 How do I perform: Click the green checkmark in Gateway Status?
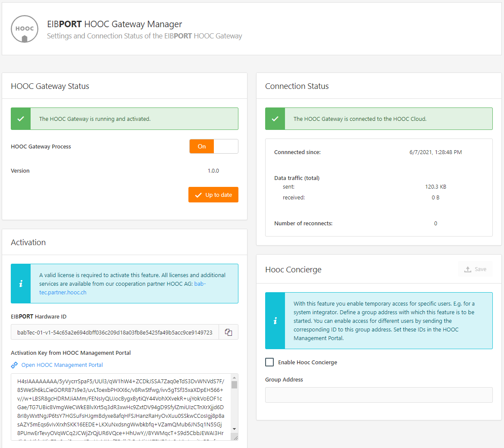click(x=21, y=119)
